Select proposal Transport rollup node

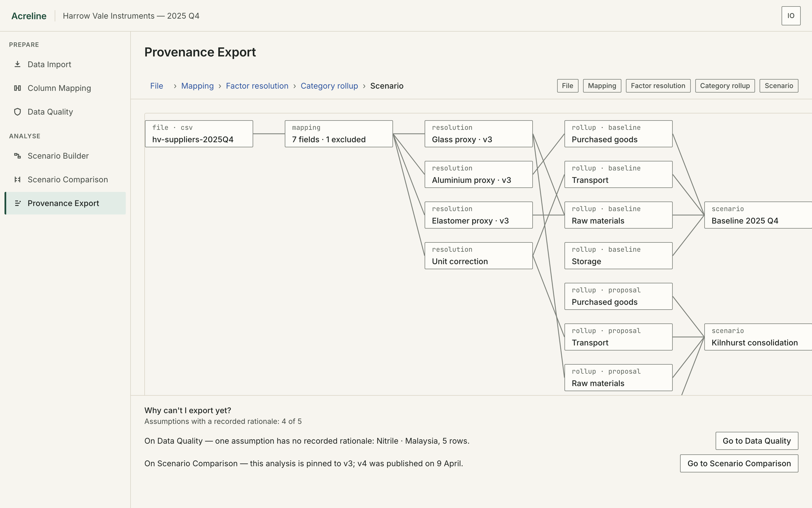click(x=618, y=337)
